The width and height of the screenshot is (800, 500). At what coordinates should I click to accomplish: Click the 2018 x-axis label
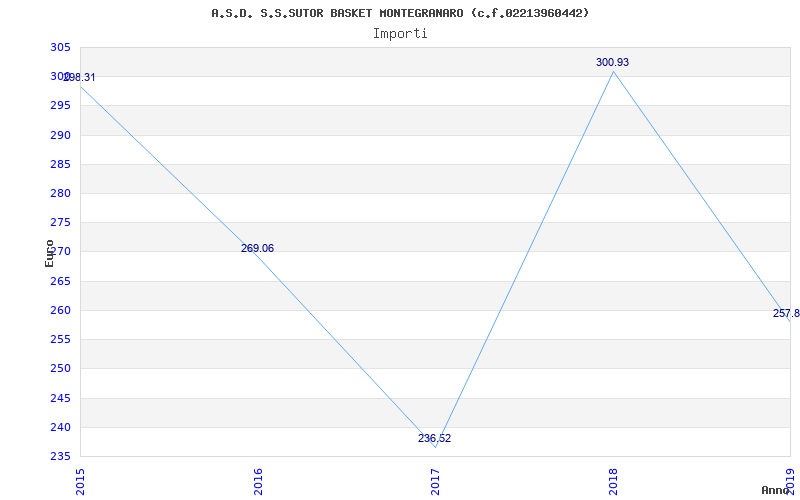[x=613, y=482]
